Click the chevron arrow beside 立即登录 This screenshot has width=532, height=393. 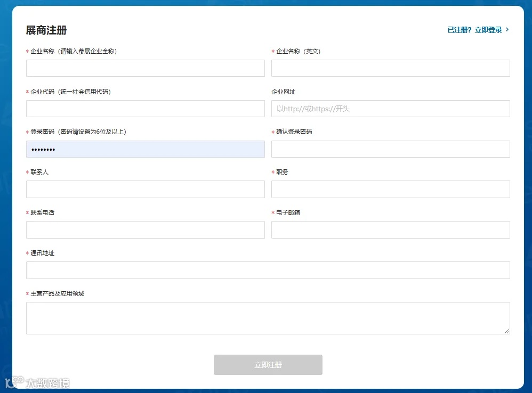point(507,29)
